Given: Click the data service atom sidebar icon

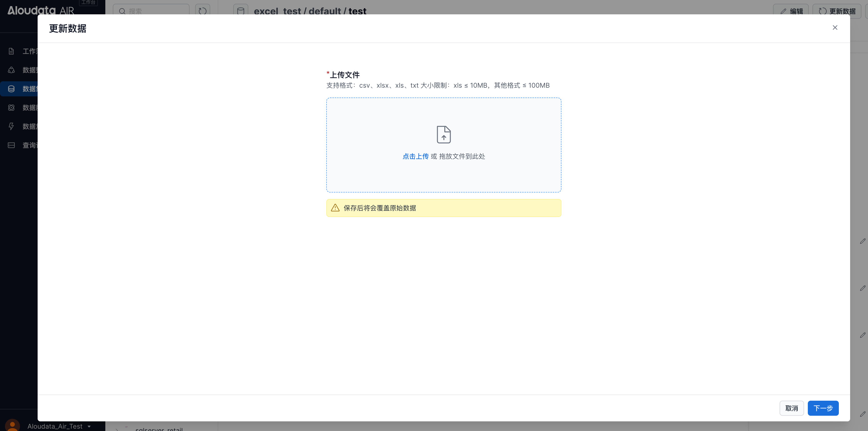Looking at the screenshot, I should (11, 108).
